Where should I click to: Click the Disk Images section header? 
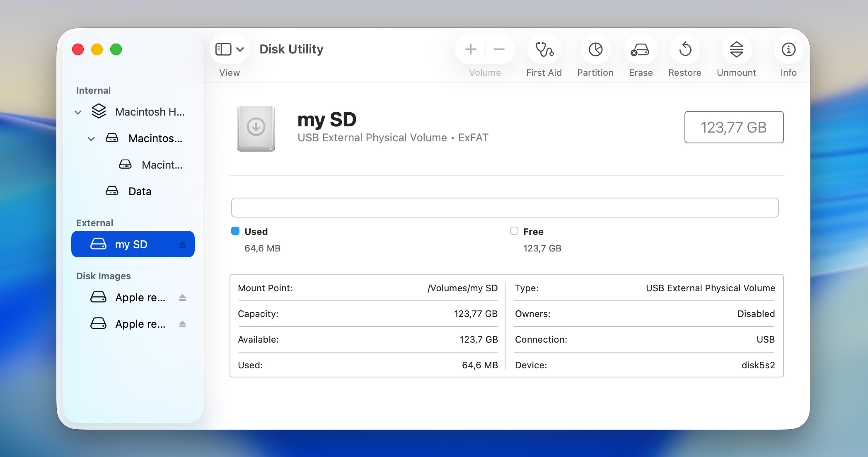(104, 276)
